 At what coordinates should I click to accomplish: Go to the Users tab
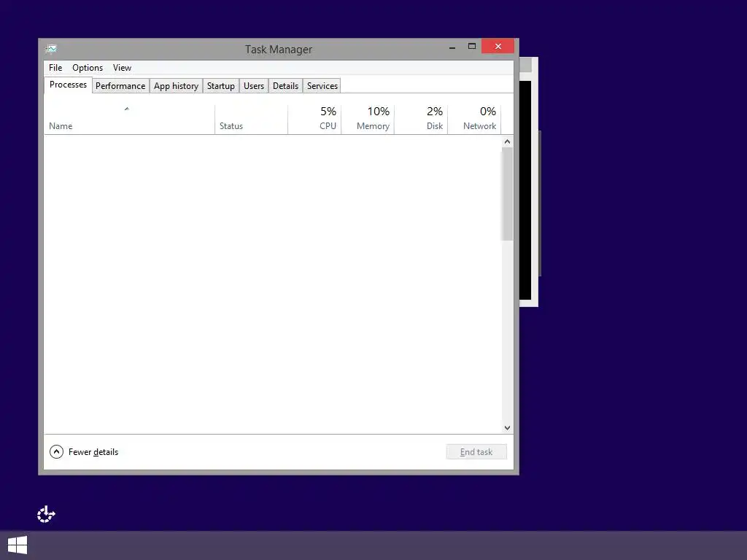click(x=253, y=86)
